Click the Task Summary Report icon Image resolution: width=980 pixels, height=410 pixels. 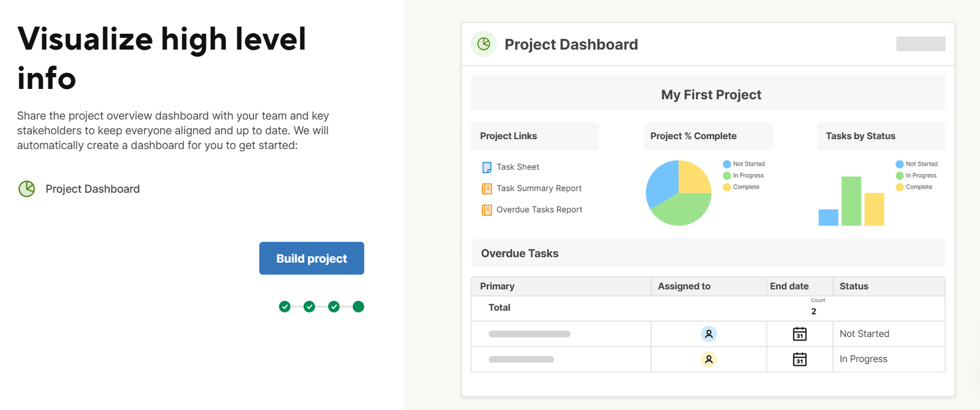point(487,189)
